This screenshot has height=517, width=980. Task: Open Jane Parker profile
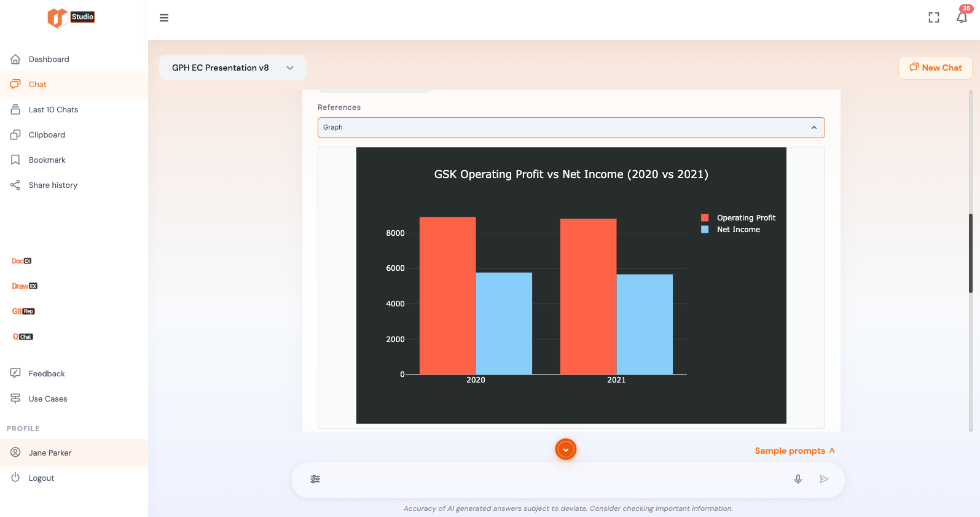coord(74,453)
